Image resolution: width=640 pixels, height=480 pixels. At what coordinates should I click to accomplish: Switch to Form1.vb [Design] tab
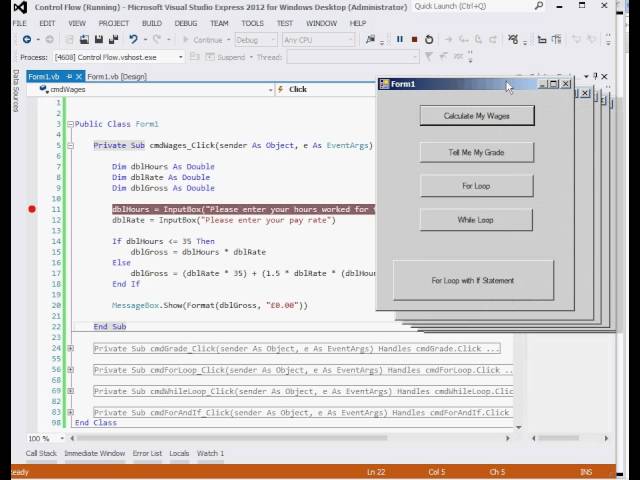coord(117,77)
